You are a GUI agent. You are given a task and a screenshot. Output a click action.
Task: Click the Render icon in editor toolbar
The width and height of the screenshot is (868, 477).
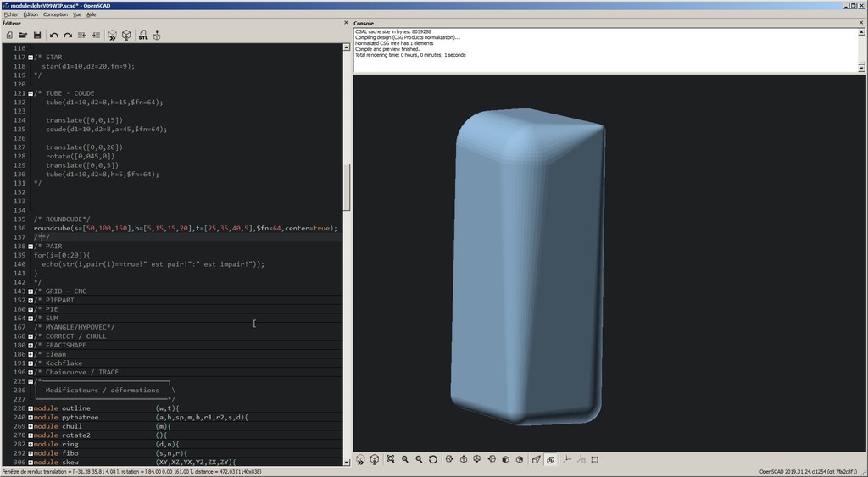coord(126,36)
